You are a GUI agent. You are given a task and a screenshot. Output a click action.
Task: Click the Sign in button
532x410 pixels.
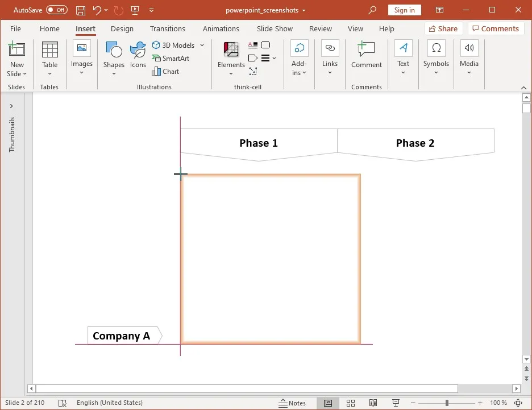click(404, 10)
